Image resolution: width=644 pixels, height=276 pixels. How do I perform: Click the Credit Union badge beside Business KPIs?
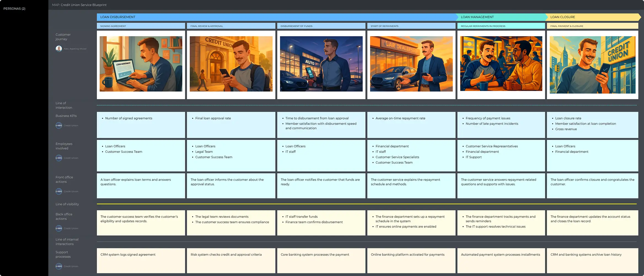pyautogui.click(x=59, y=125)
